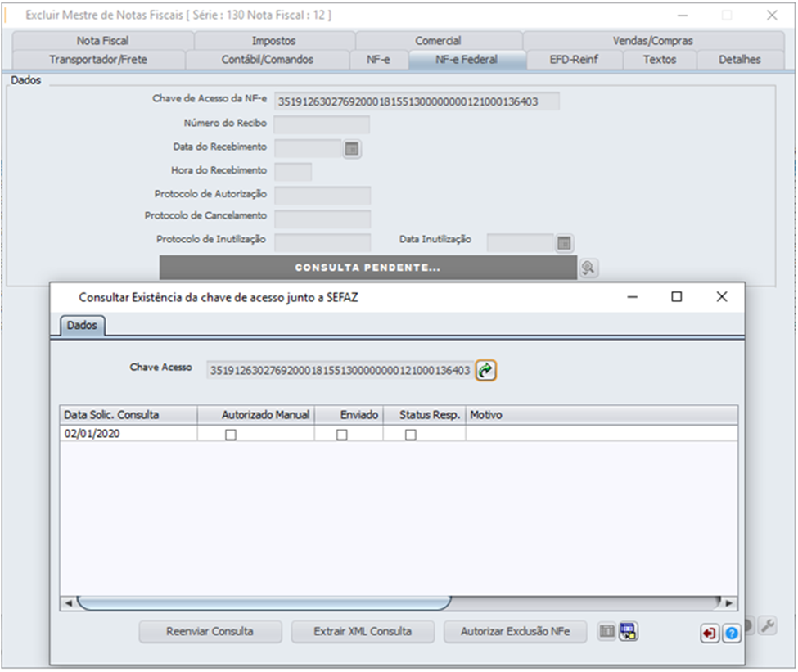798x672 pixels.
Task: Click the Data do Recebimento field
Action: [x=308, y=149]
